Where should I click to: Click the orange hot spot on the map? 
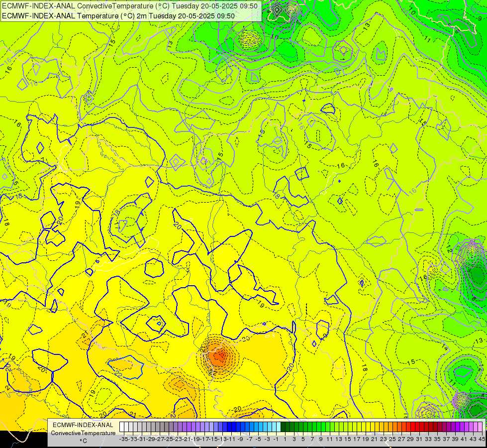[x=219, y=356]
